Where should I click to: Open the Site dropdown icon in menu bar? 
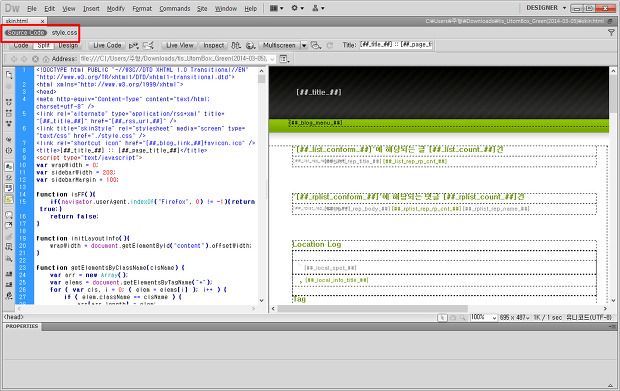pos(318,8)
